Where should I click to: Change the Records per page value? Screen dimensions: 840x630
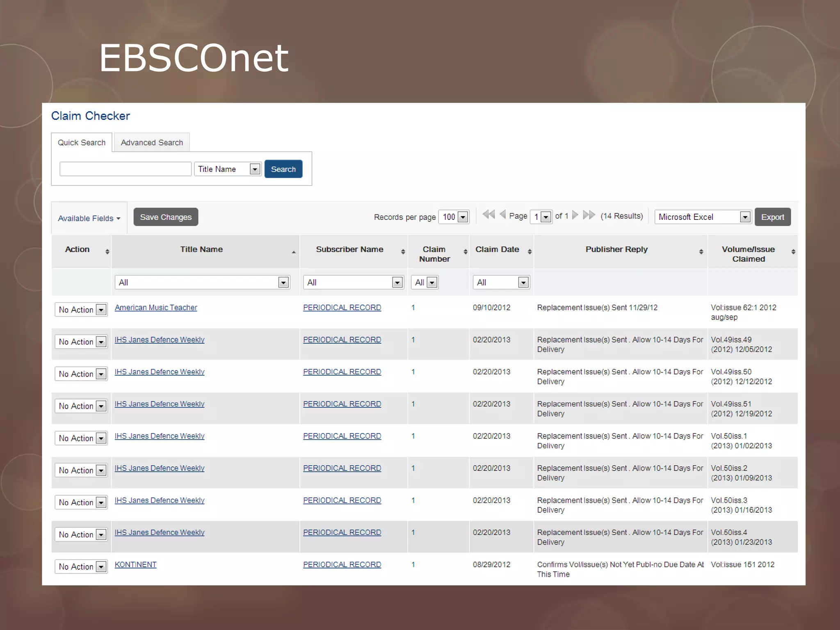pos(454,217)
